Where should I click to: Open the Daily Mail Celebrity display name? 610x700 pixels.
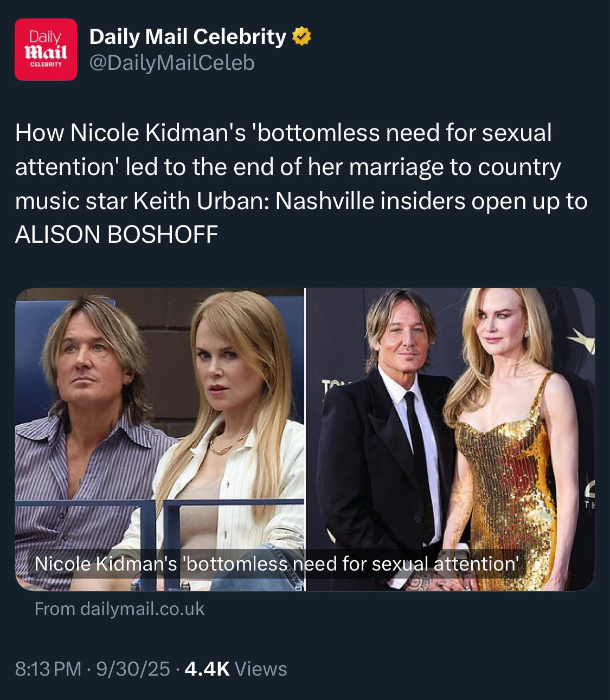pyautogui.click(x=187, y=37)
